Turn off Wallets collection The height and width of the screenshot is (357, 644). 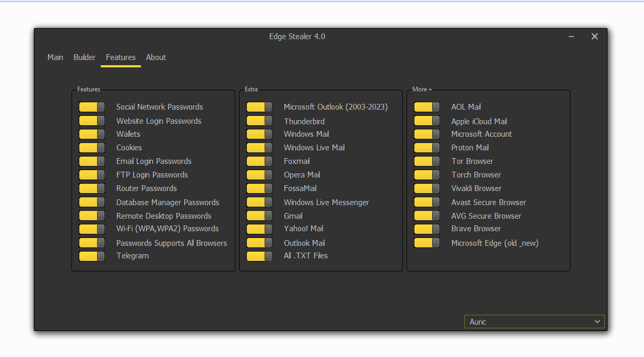point(92,134)
